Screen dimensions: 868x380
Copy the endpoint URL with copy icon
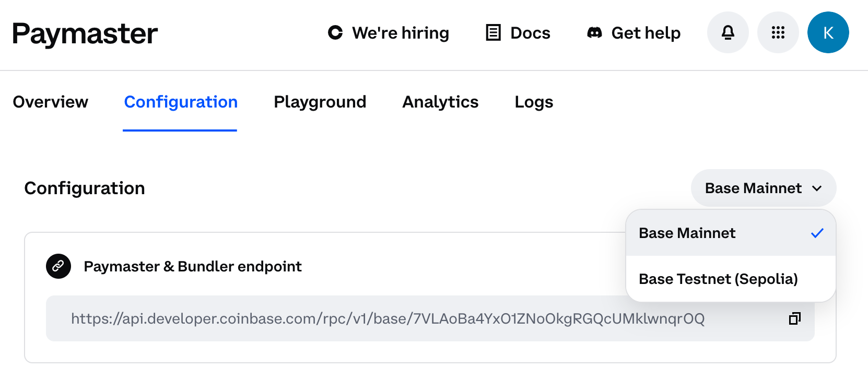click(x=795, y=318)
